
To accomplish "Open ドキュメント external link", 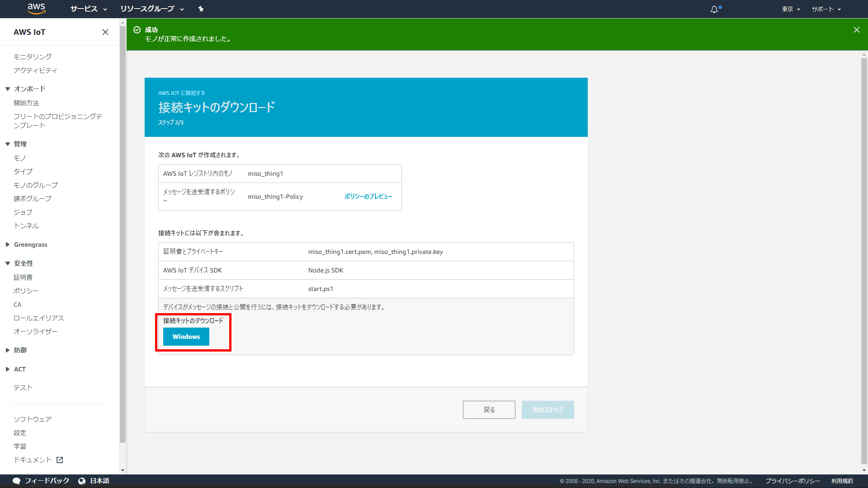I will pos(38,460).
